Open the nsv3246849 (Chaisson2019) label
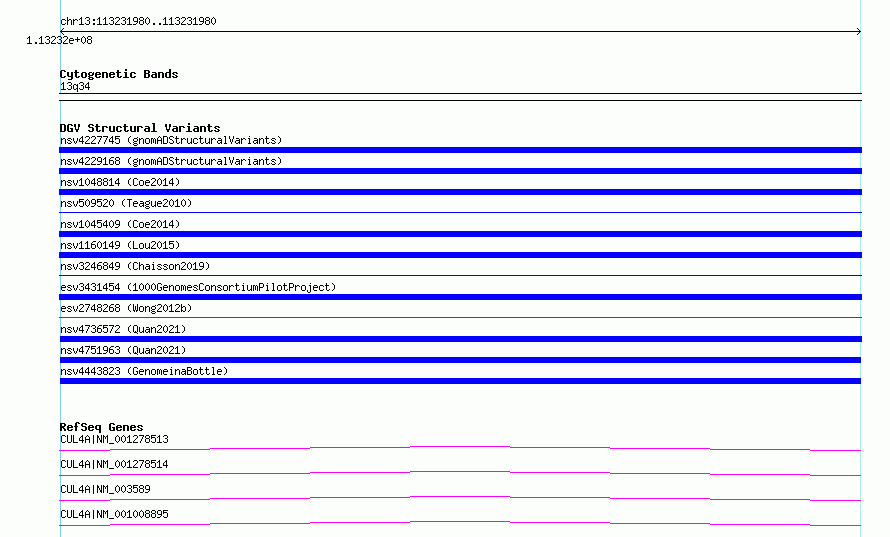The width and height of the screenshot is (890, 537). [135, 266]
